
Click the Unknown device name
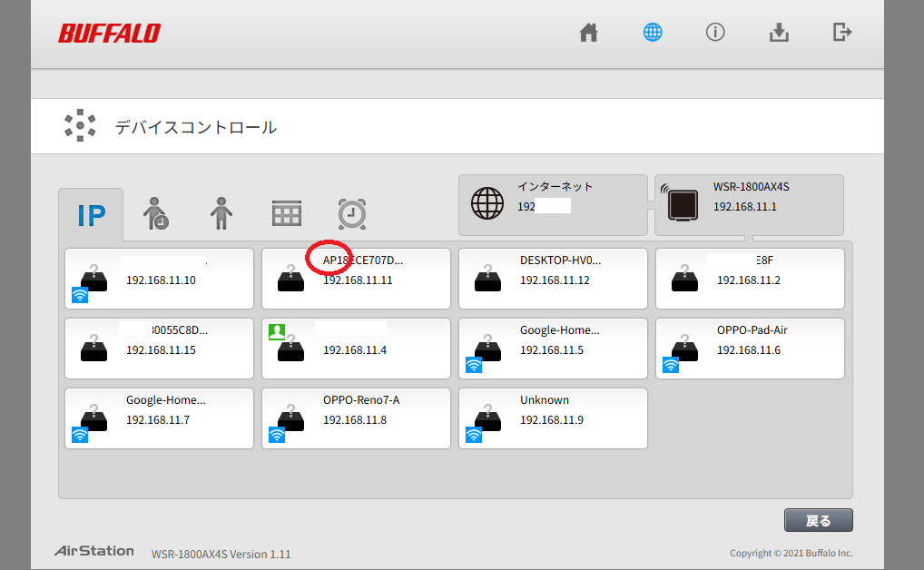pyautogui.click(x=545, y=399)
